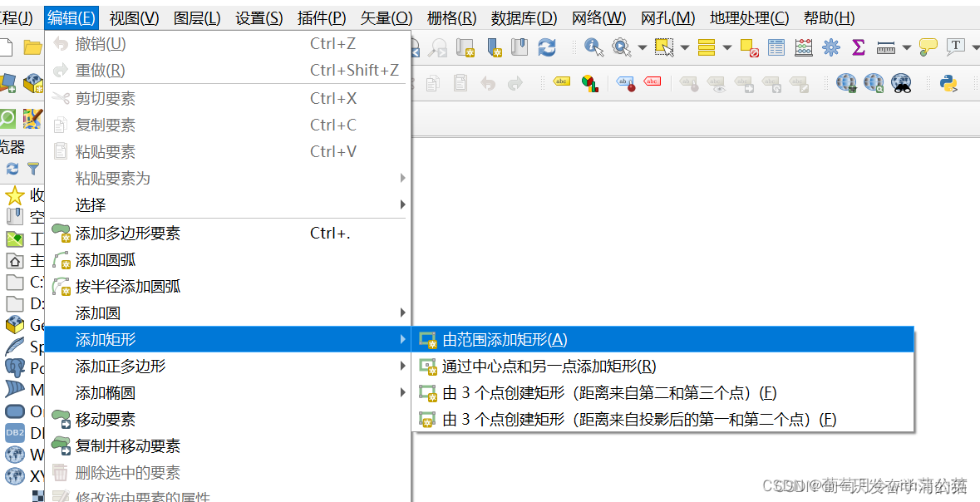Screen dimensions: 980x502
Task: Choose the Select Features by area tool
Action: pos(664,47)
